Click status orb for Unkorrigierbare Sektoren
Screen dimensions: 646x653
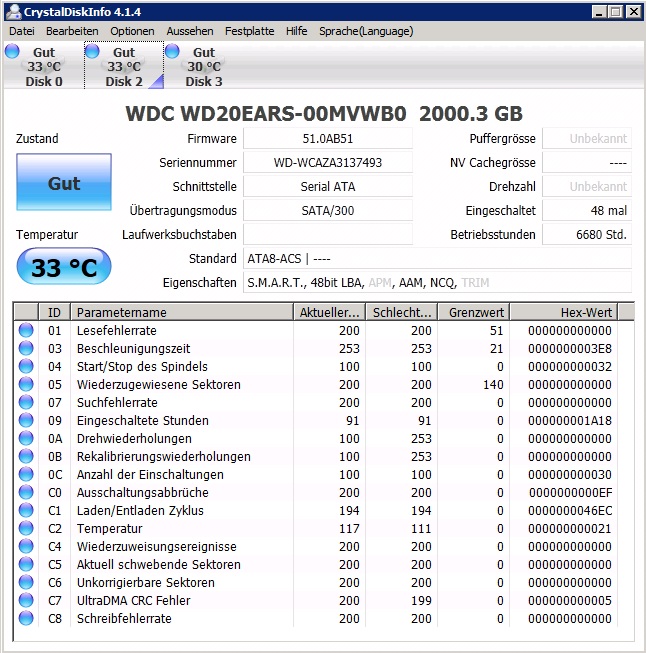coord(26,582)
